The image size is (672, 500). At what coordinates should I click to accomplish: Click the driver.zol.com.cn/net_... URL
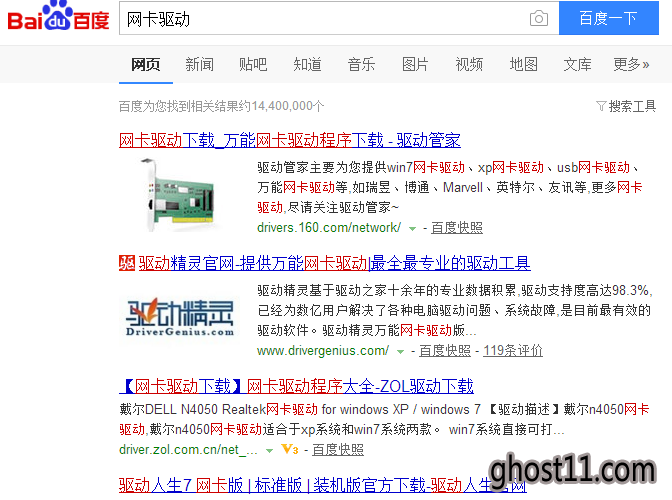(189, 449)
